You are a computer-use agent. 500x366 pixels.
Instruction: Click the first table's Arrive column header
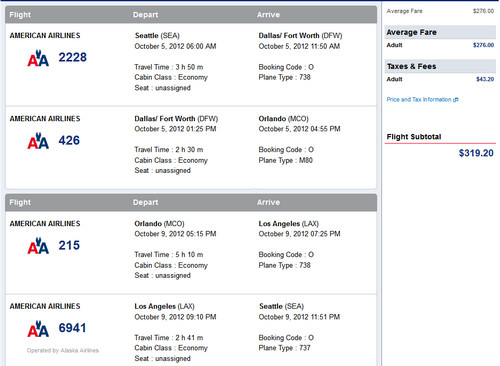click(268, 15)
